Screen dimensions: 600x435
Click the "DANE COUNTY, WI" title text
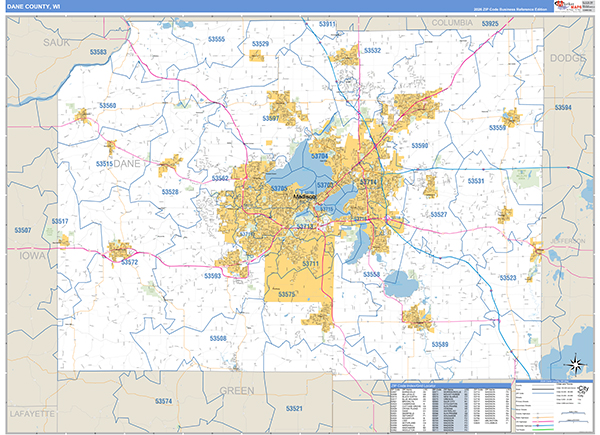click(33, 7)
